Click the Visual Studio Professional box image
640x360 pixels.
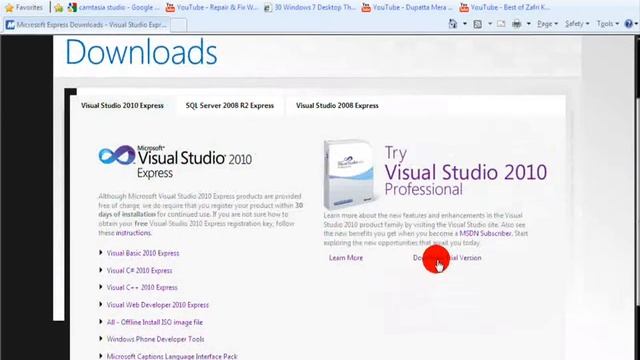click(350, 174)
